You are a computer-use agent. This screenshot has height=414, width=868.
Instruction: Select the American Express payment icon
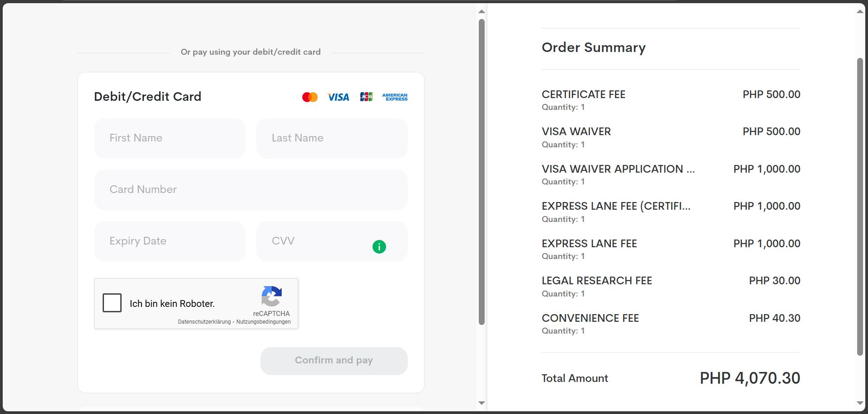click(x=394, y=97)
